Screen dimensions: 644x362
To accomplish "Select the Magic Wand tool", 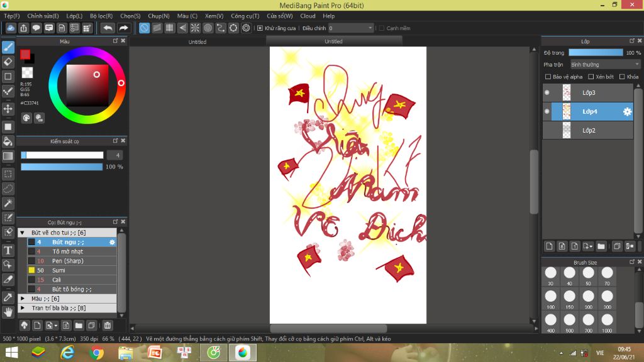I will (x=8, y=203).
